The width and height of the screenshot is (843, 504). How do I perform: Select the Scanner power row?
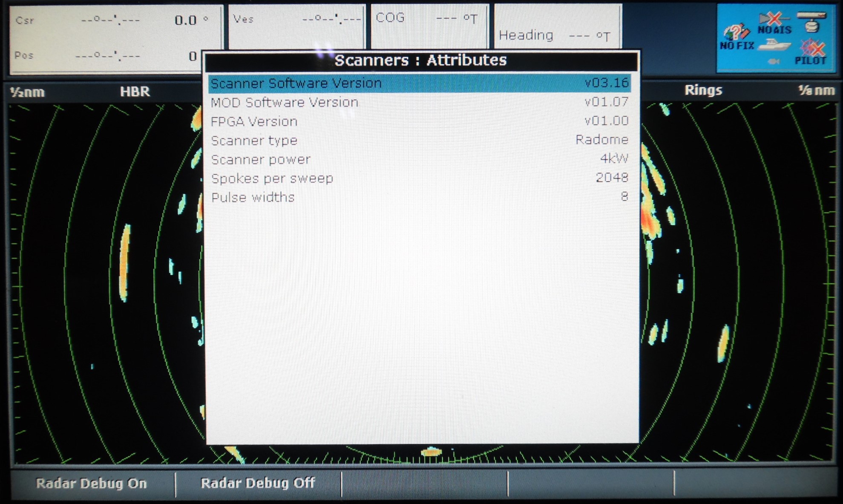(x=420, y=159)
